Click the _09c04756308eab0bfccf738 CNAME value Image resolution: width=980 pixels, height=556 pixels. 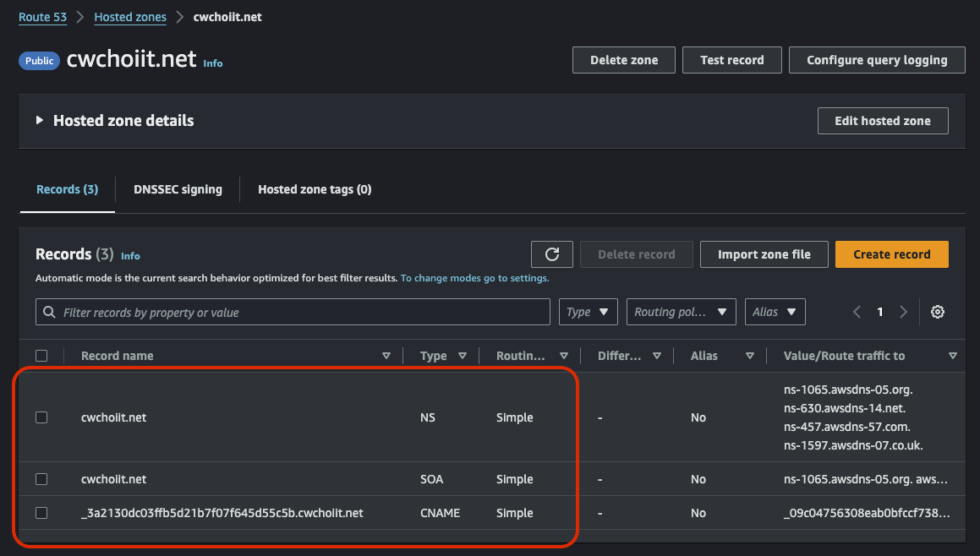867,513
